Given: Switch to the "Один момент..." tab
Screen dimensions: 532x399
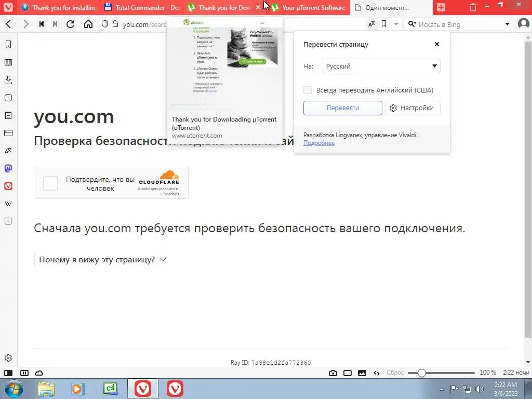Looking at the screenshot, I should 391,7.
